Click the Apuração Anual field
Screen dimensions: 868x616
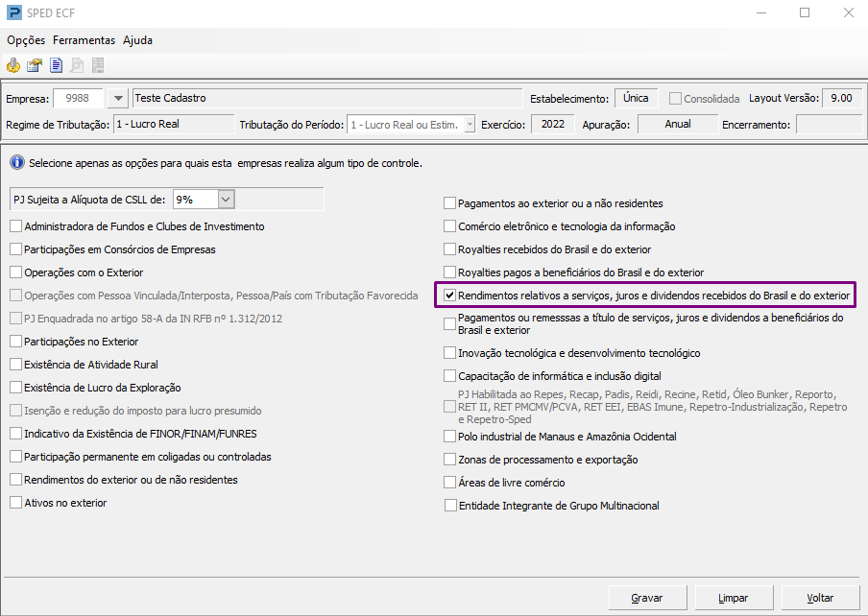click(x=678, y=124)
